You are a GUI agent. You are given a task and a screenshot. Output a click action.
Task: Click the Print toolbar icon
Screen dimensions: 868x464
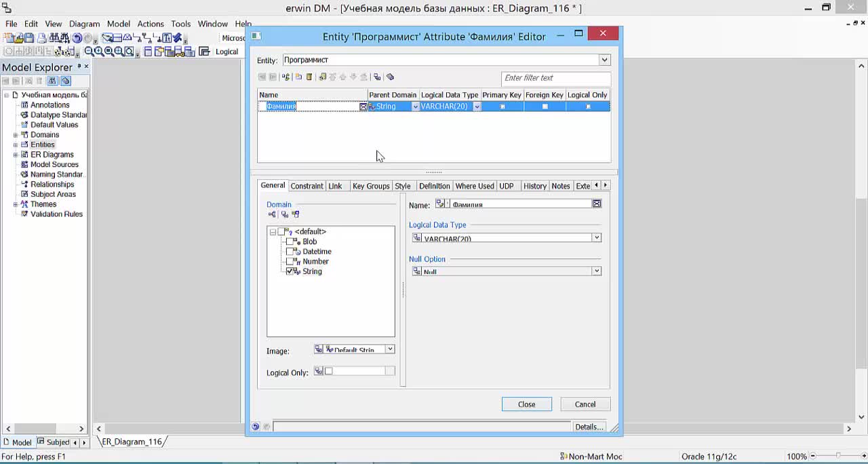pyautogui.click(x=41, y=38)
